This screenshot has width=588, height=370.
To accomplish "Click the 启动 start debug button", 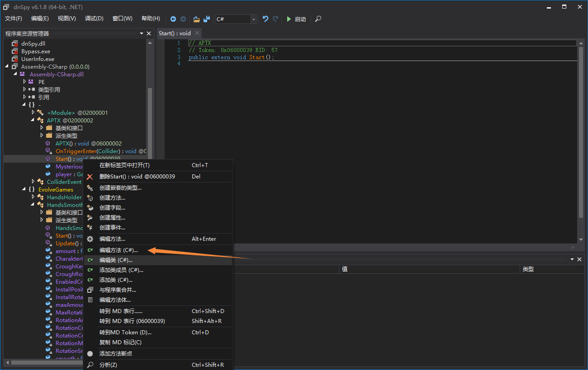I will 296,19.
